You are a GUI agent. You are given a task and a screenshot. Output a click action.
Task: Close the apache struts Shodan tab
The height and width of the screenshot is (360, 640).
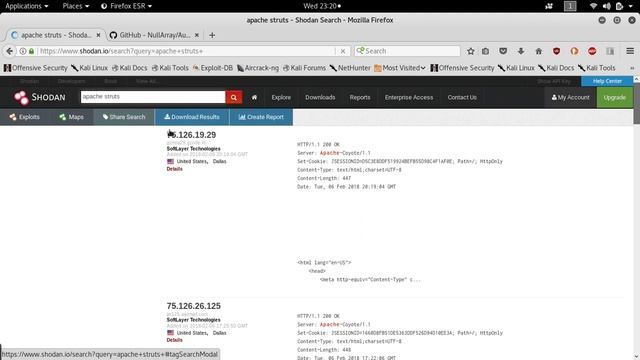pyautogui.click(x=98, y=35)
